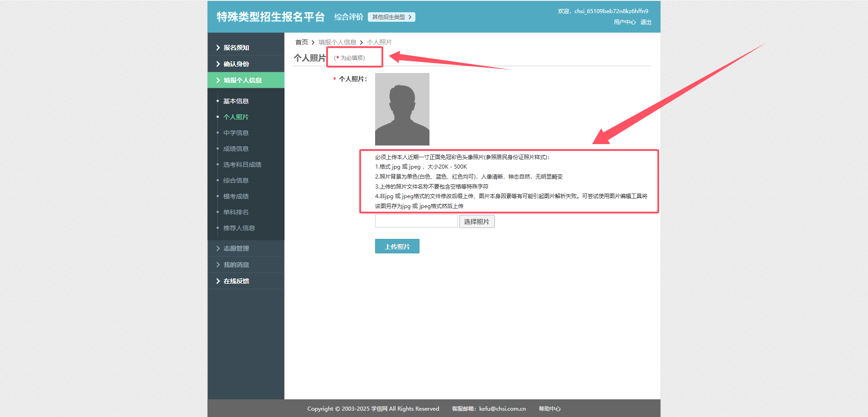Open 在线反馈 in the sidebar
This screenshot has width=868, height=417.
pos(236,281)
